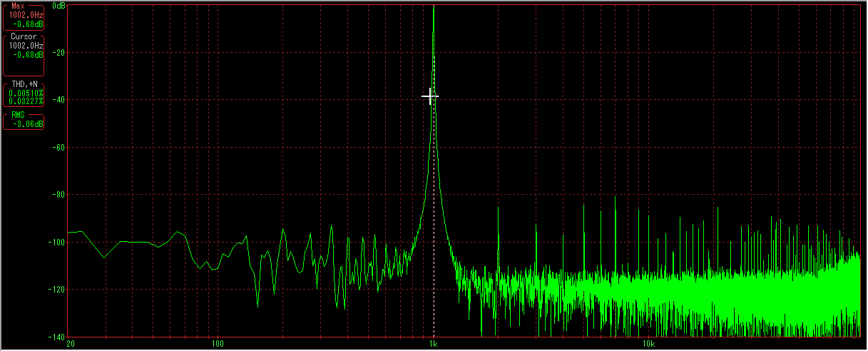Click the -120 vertical axis label
This screenshot has height=351, width=868.
click(x=57, y=289)
